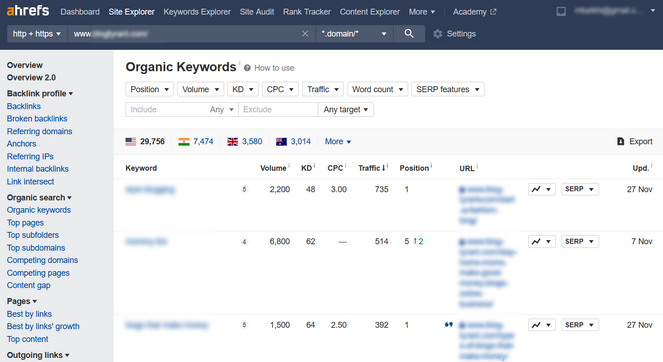Click the Exclude keywords input field
Image resolution: width=663 pixels, height=362 pixels.
(x=278, y=110)
